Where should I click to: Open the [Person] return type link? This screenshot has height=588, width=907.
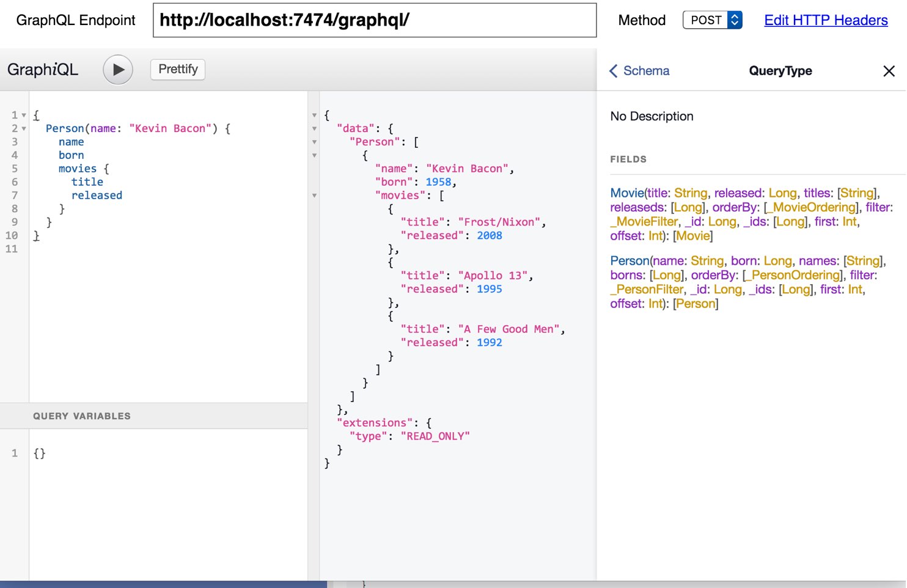coord(696,304)
